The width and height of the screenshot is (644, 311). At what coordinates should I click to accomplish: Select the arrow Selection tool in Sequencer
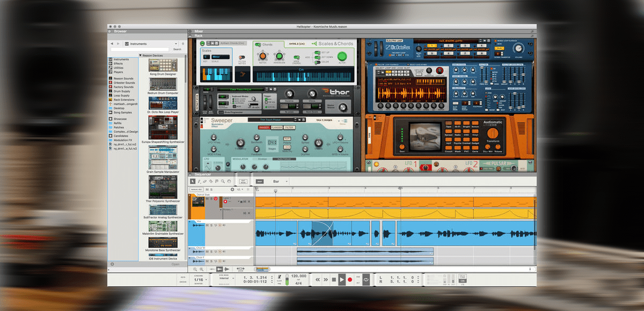[x=193, y=181]
